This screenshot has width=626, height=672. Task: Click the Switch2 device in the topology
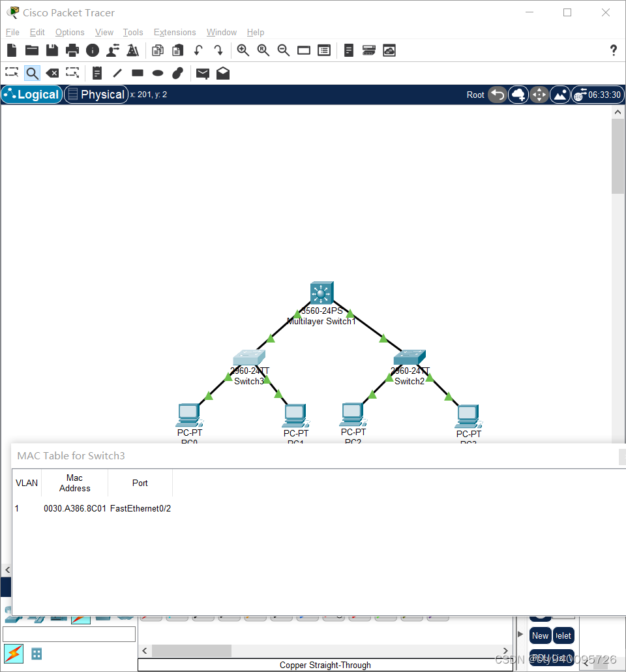[410, 358]
